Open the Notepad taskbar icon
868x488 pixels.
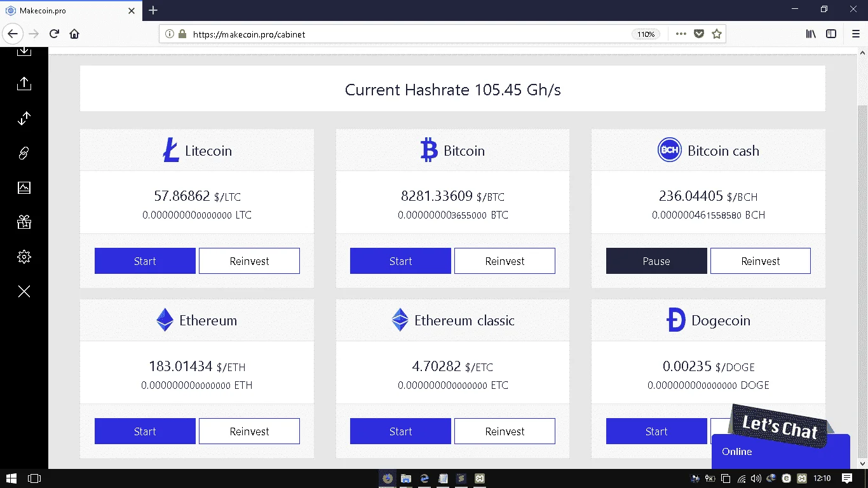pos(444,478)
